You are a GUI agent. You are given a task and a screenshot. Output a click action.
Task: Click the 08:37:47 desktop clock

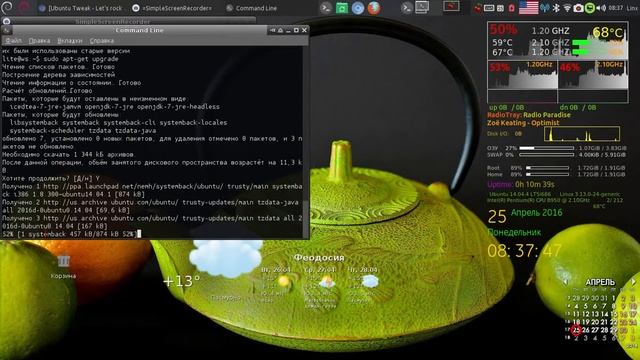click(x=524, y=251)
